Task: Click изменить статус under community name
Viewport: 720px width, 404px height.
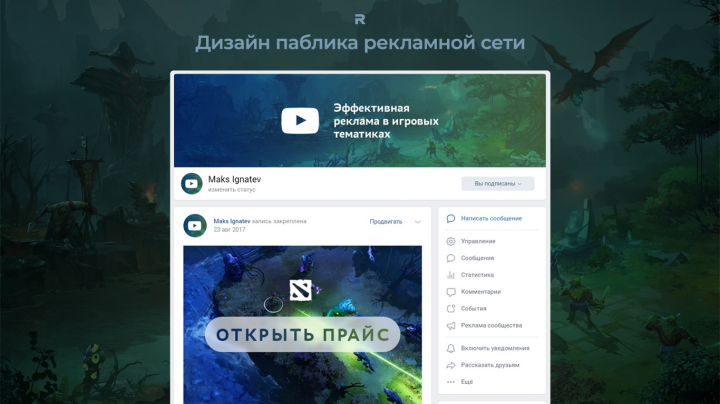Action: (231, 190)
